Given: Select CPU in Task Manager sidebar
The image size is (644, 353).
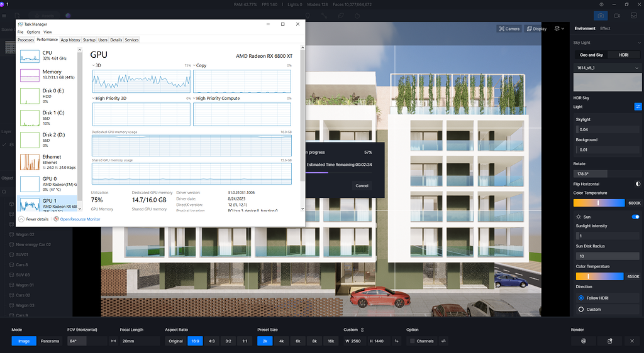Looking at the screenshot, I should (x=48, y=56).
